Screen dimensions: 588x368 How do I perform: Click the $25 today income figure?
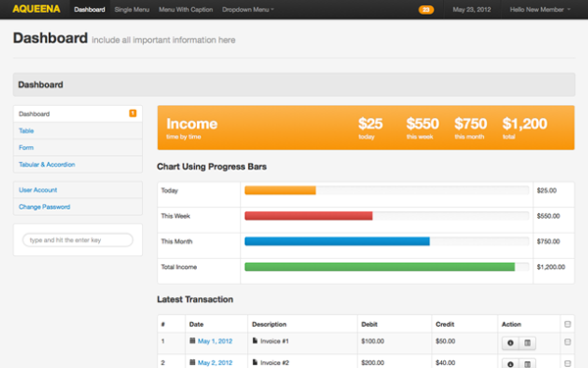tap(370, 124)
